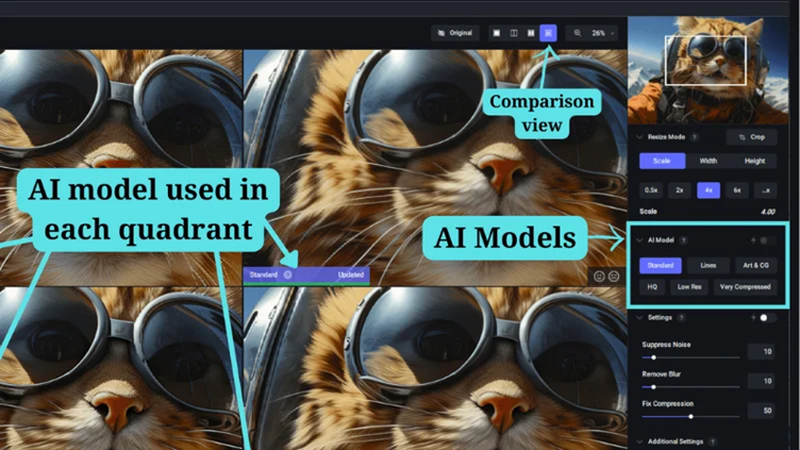
Task: Click the Settings lightning bolt icon
Action: (x=753, y=318)
